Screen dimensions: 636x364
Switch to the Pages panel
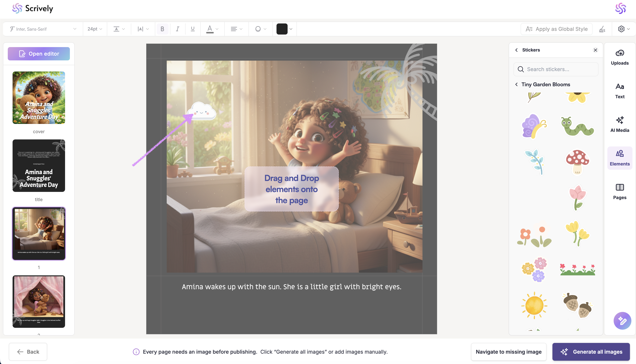point(620,192)
